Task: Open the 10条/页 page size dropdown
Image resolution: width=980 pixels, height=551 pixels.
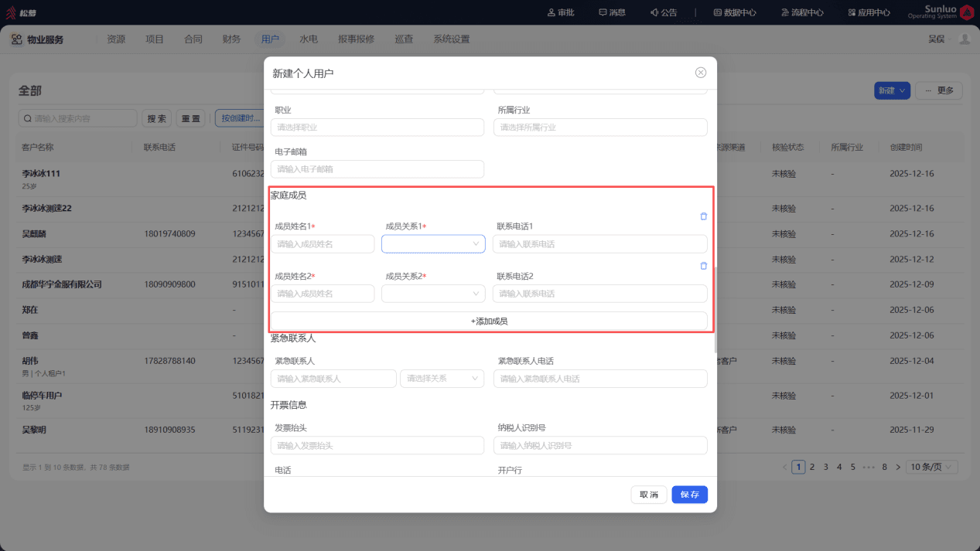Action: pos(933,467)
